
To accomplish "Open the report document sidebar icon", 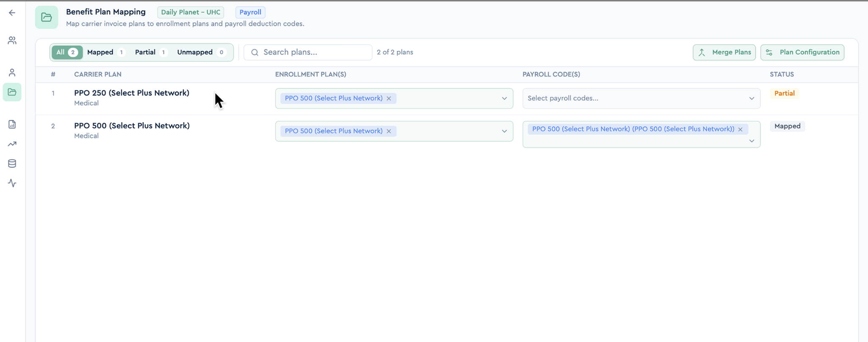I will click(x=12, y=124).
